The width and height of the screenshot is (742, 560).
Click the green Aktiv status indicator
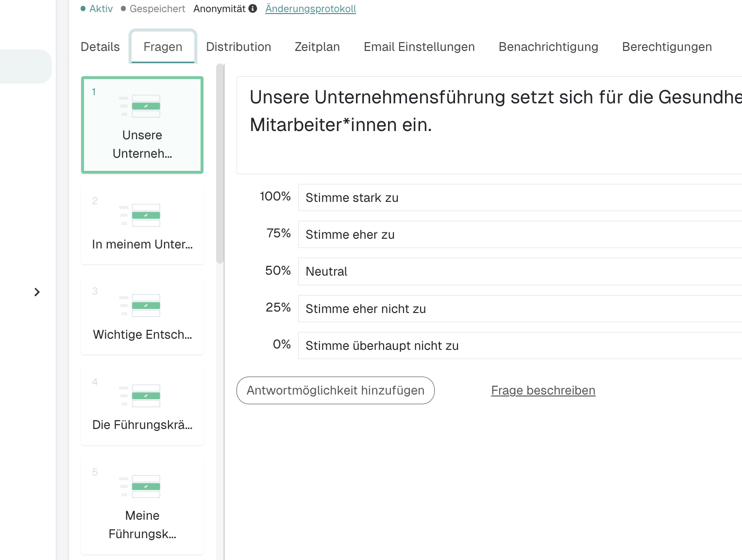(83, 8)
